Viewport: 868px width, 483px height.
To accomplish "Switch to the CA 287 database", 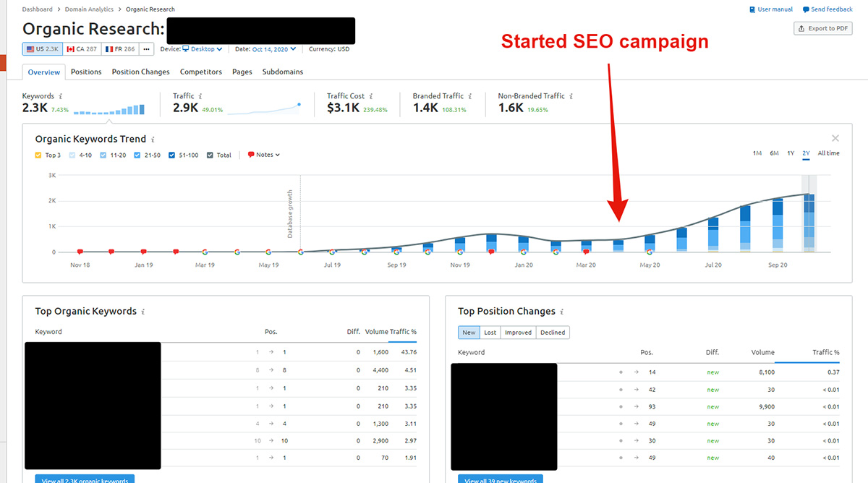I will coord(82,48).
